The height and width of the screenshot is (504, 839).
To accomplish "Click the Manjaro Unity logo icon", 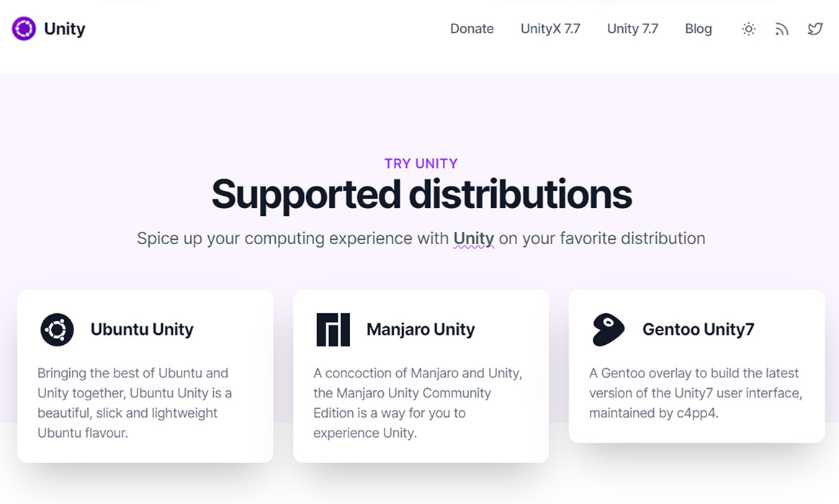I will tap(333, 329).
